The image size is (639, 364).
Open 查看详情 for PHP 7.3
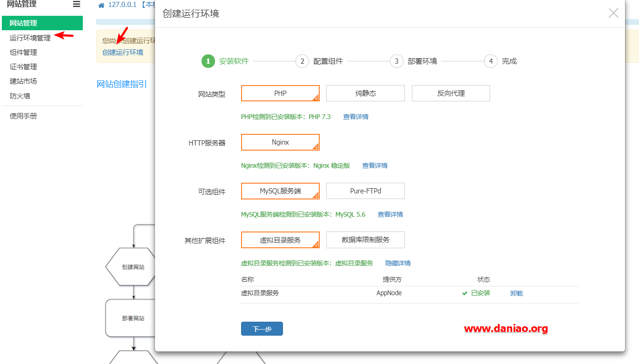(x=356, y=117)
